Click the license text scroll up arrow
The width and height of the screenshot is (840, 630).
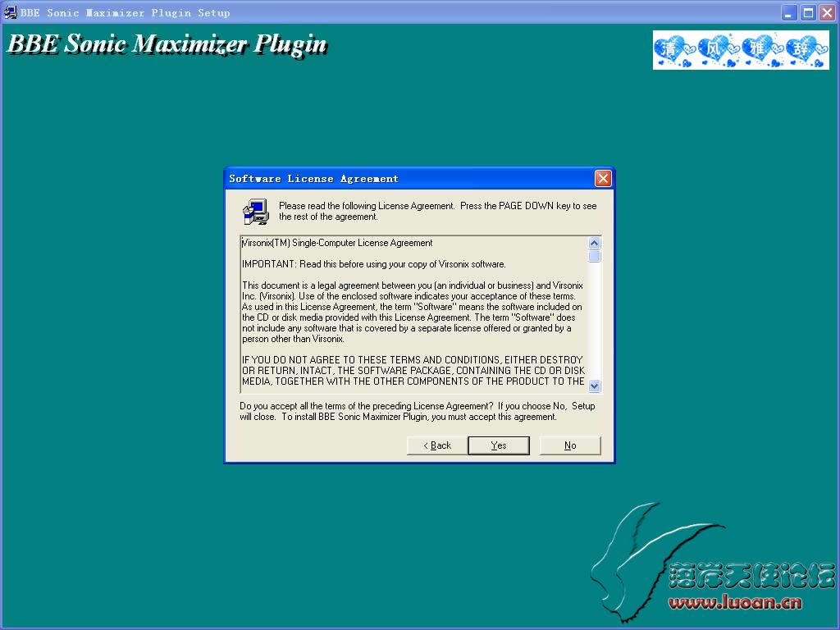tap(594, 243)
